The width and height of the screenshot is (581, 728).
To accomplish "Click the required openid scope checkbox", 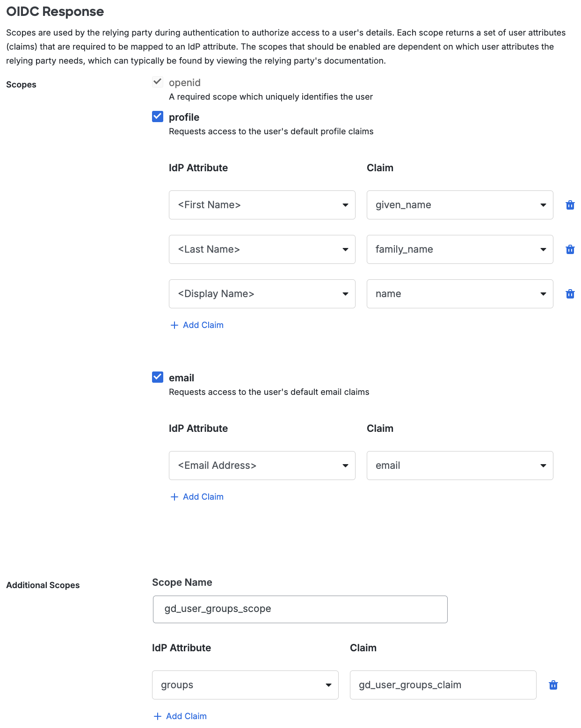I will (x=157, y=81).
